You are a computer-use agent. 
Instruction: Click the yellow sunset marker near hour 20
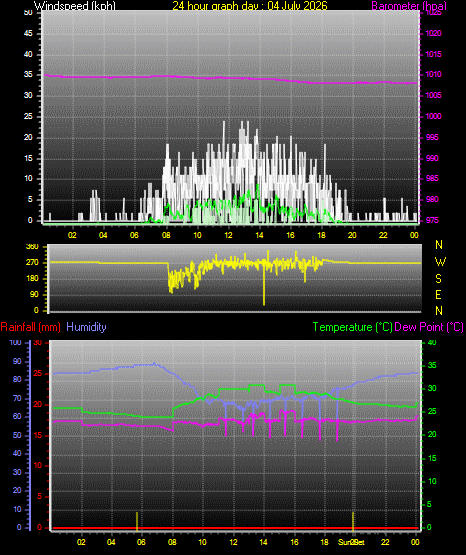pyautogui.click(x=353, y=521)
